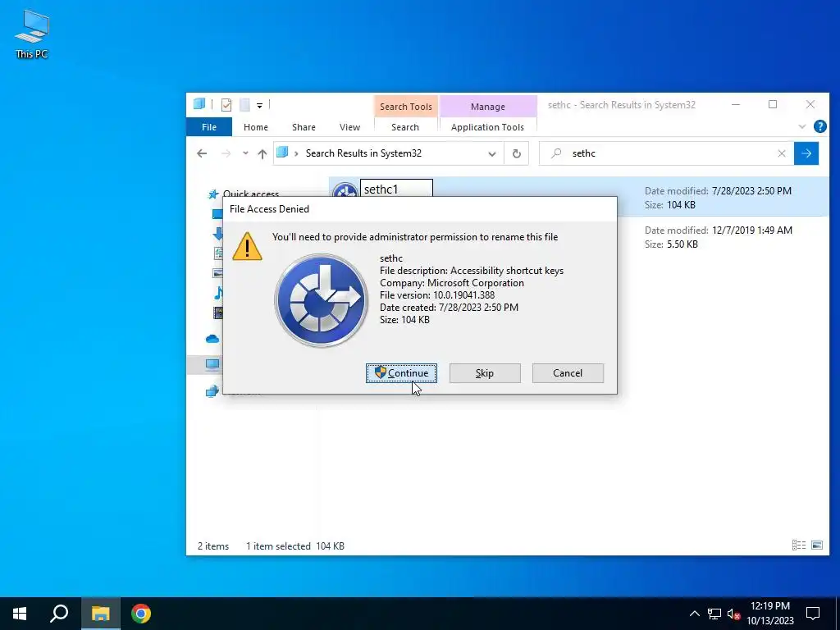This screenshot has height=630, width=840.
Task: Select the Music note icon in sidebar
Action: [x=218, y=293]
